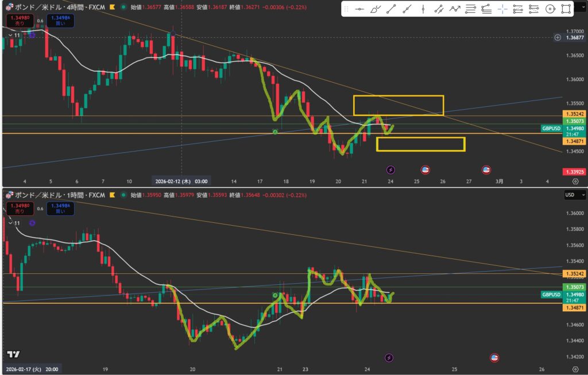This screenshot has width=588, height=375.
Task: Select the trend line tool
Action: pyautogui.click(x=391, y=9)
